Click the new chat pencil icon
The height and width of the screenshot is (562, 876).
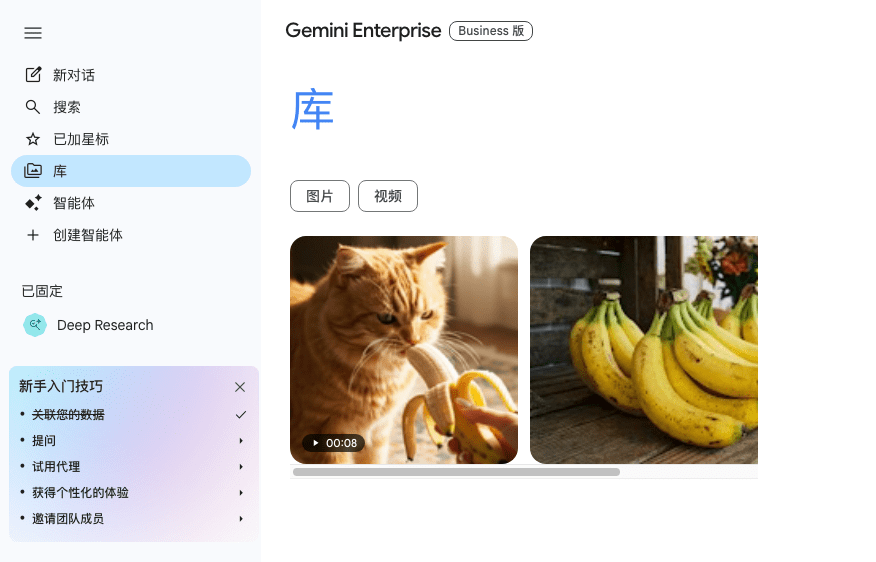[x=33, y=74]
